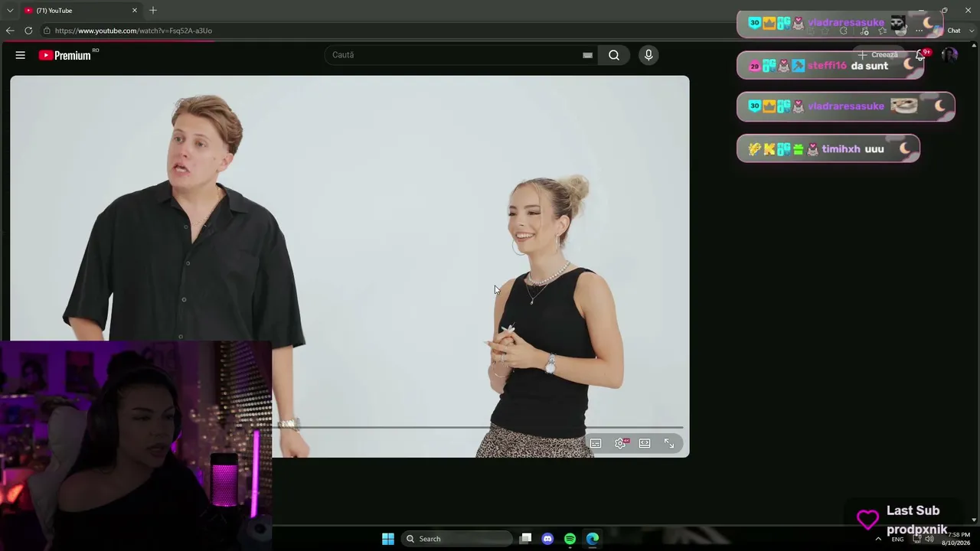View site information lock icon
Image resolution: width=980 pixels, height=551 pixels.
point(47,31)
